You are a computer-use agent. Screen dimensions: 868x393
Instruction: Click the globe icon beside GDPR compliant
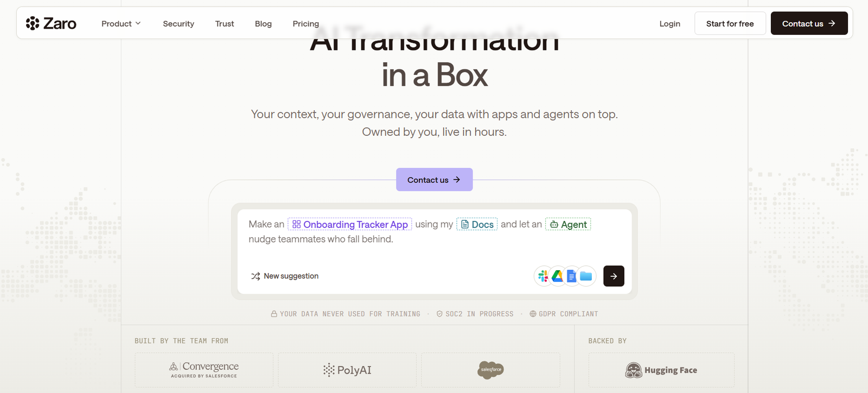click(x=533, y=314)
